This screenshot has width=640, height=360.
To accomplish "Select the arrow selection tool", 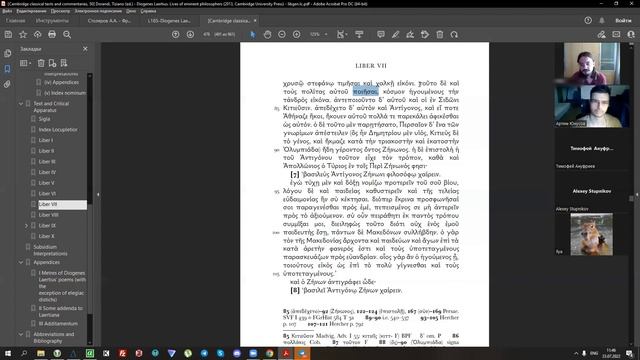I will [x=253, y=35].
